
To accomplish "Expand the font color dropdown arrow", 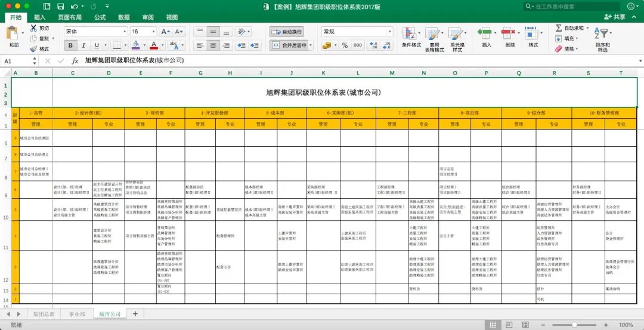I will tap(163, 45).
